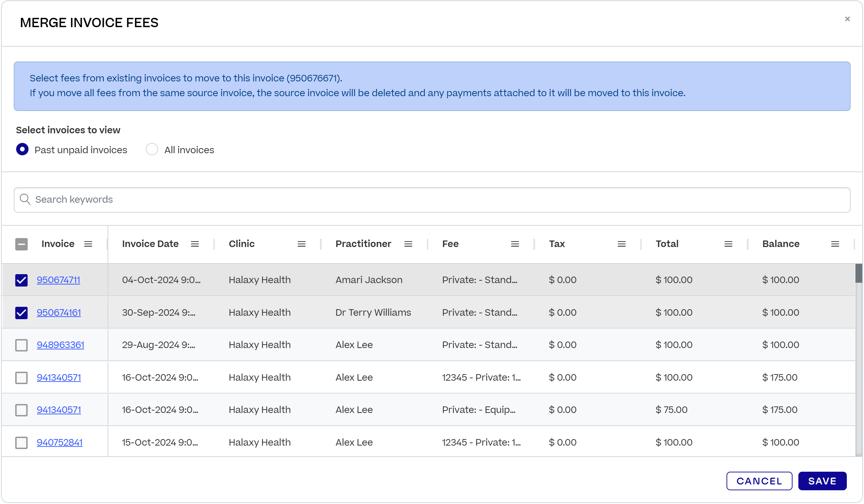Open the Total column menu icon
The width and height of the screenshot is (864, 504).
728,244
